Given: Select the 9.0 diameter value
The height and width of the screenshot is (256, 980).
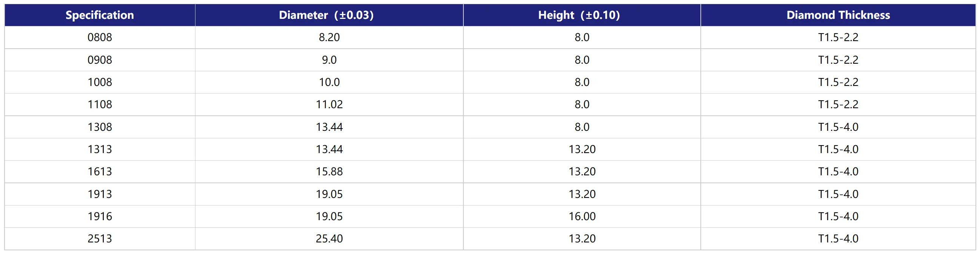Looking at the screenshot, I should click(329, 60).
